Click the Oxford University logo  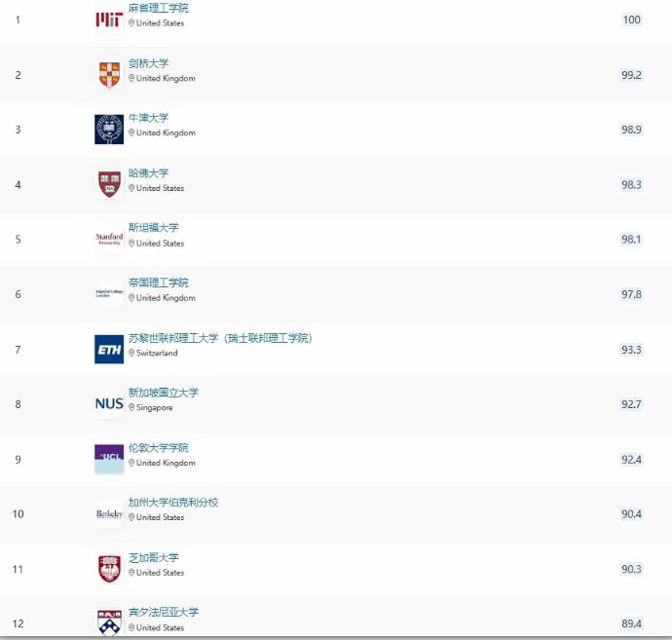click(109, 130)
